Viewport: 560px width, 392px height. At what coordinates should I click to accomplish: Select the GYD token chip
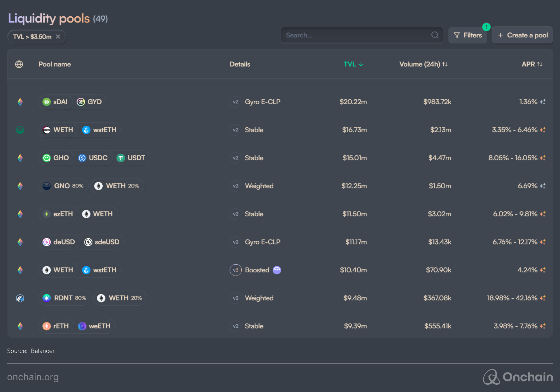click(x=89, y=102)
